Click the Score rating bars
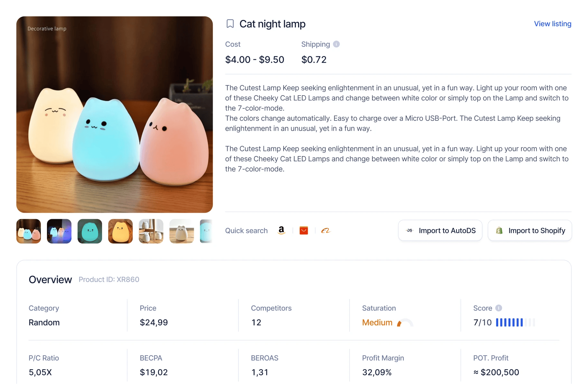The height and width of the screenshot is (384, 588). 515,323
